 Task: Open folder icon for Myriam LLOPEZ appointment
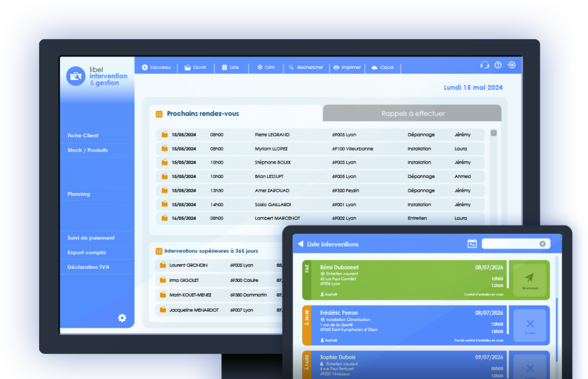coord(165,149)
